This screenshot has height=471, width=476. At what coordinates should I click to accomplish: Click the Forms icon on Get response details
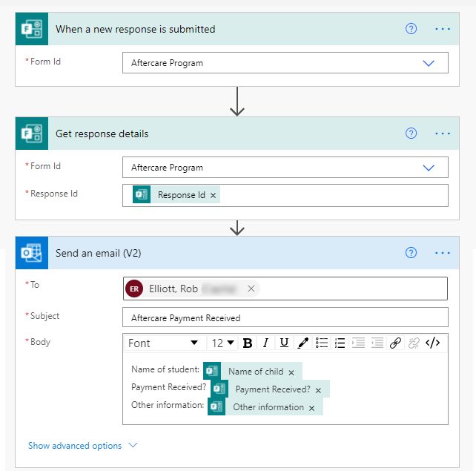click(32, 134)
